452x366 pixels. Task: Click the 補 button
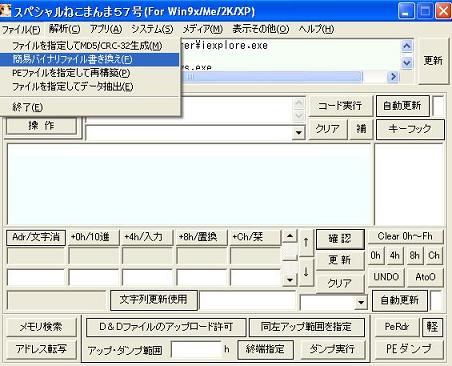point(361,129)
